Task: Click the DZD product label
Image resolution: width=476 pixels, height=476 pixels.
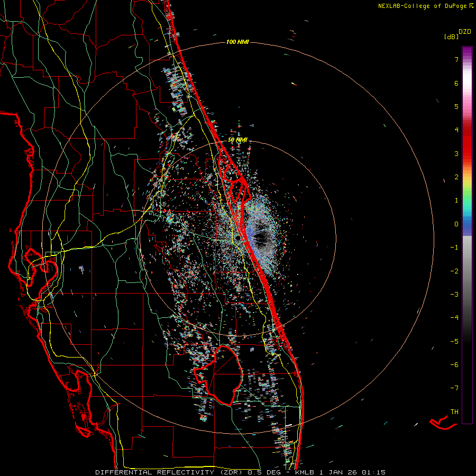Action: click(465, 32)
